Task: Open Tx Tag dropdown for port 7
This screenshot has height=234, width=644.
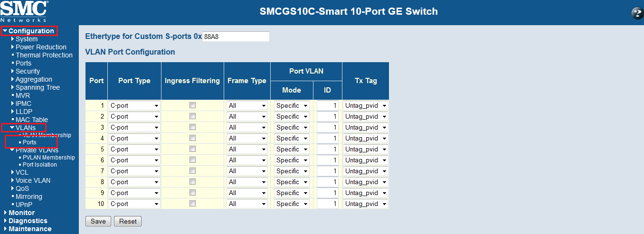Action: 366,171
